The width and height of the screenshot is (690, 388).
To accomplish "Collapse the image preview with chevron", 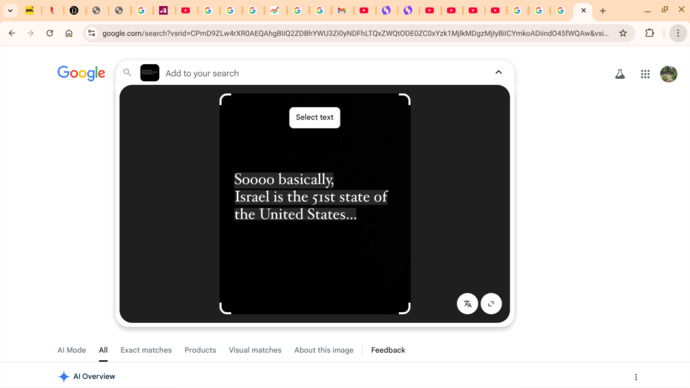I will click(499, 72).
